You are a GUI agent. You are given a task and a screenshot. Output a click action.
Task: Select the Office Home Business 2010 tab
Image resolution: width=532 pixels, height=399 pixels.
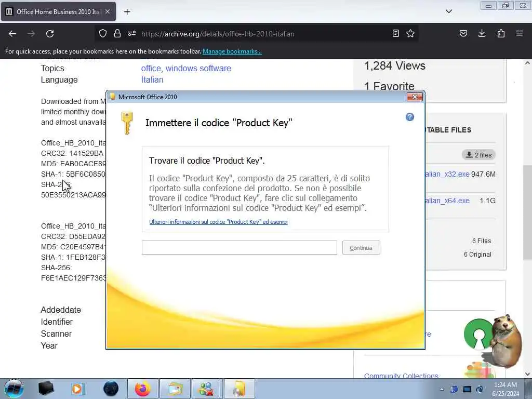58,11
